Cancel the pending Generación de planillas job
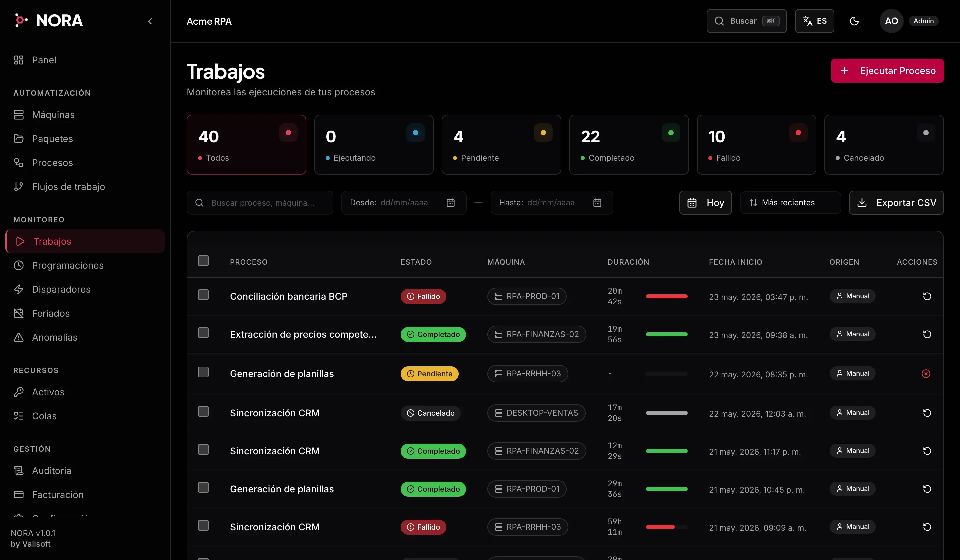Image resolution: width=960 pixels, height=560 pixels. click(926, 374)
